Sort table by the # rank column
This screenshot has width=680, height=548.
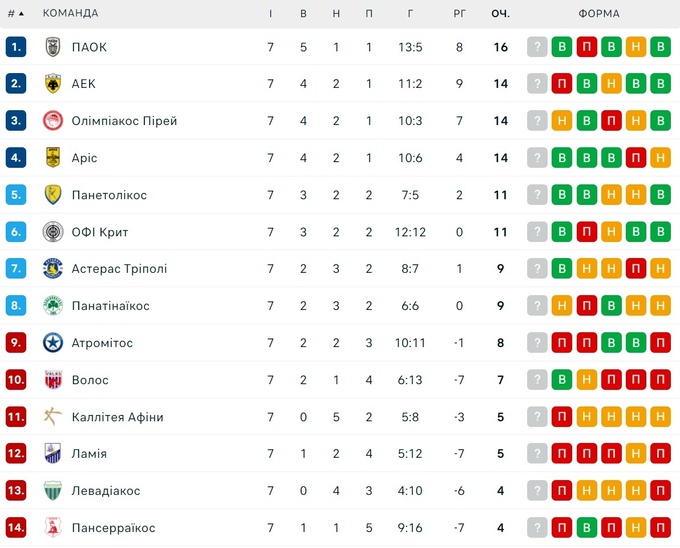click(14, 14)
